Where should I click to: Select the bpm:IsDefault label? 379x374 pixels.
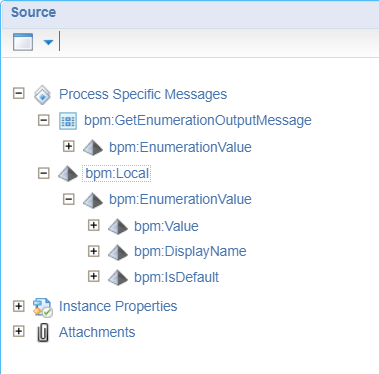tap(177, 277)
